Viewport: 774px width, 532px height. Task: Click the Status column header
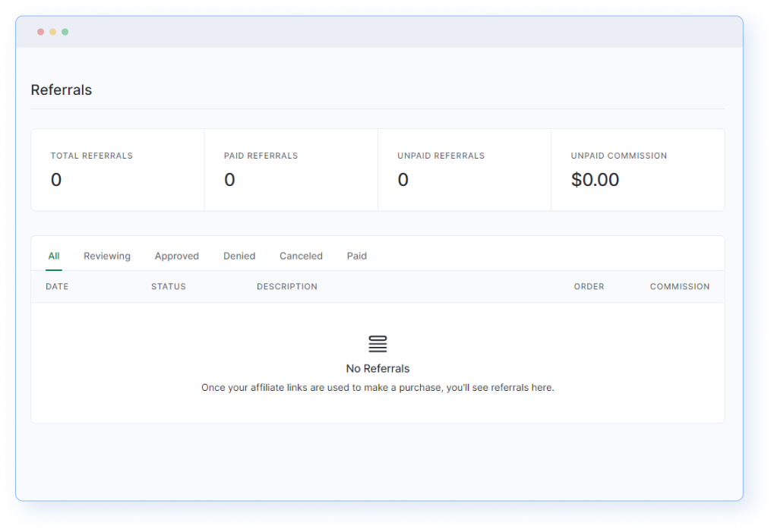[169, 287]
